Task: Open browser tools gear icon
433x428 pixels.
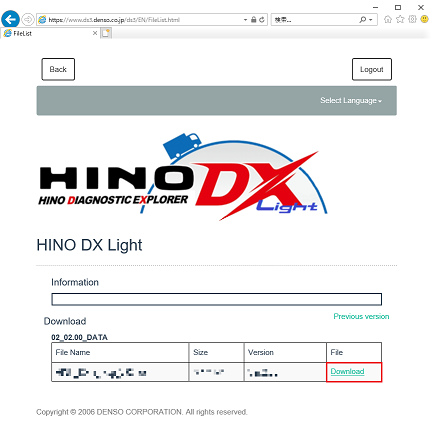Action: [412, 19]
